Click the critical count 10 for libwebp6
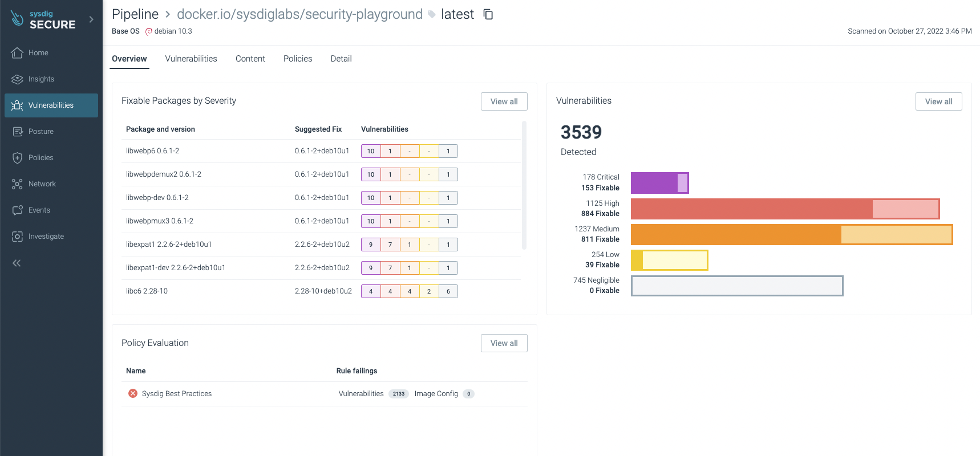 tap(371, 151)
